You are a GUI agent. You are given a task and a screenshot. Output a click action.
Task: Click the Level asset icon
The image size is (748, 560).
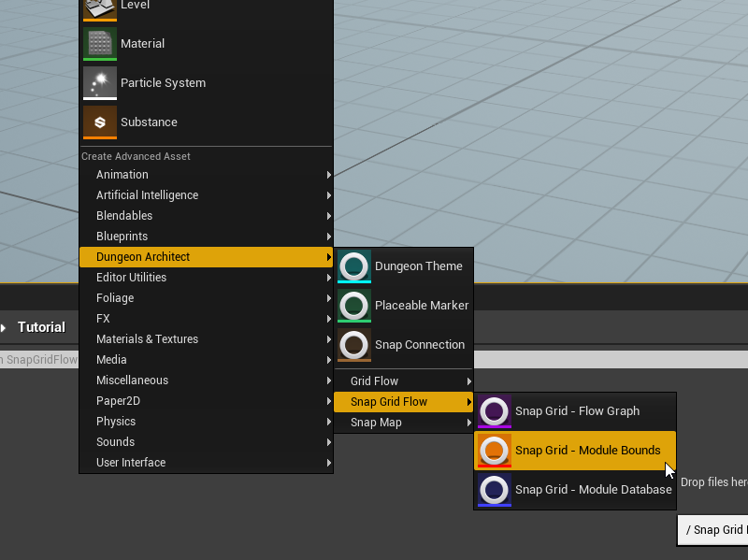click(x=100, y=9)
